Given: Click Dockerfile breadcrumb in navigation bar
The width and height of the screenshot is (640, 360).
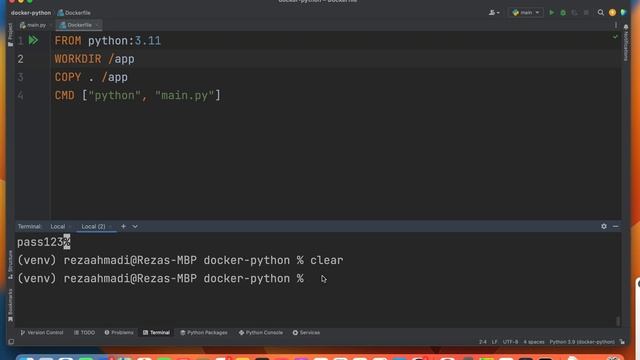Looking at the screenshot, I should (74, 13).
